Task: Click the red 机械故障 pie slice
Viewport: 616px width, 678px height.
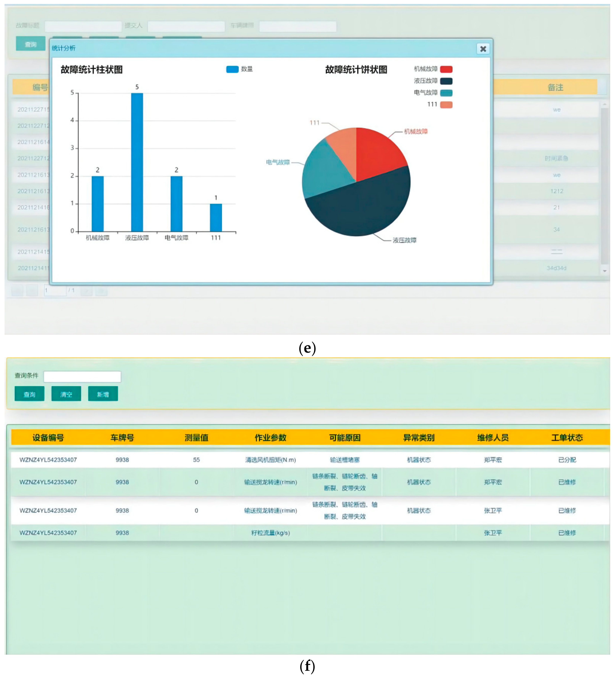Action: (378, 151)
